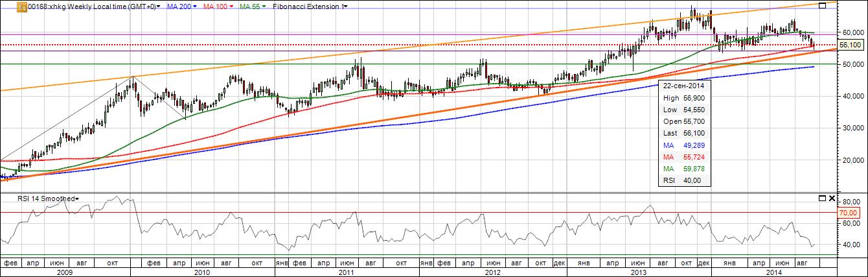Click the 56,100 current price label

click(849, 45)
